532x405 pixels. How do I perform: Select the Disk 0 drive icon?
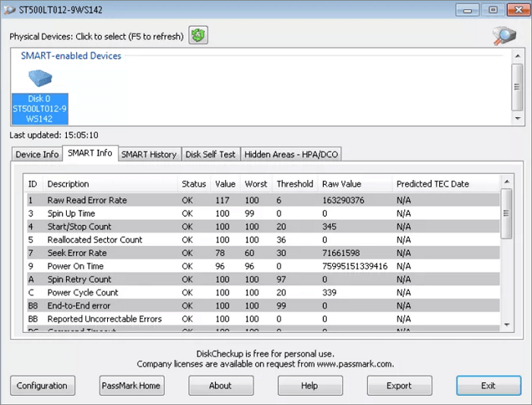click(40, 96)
